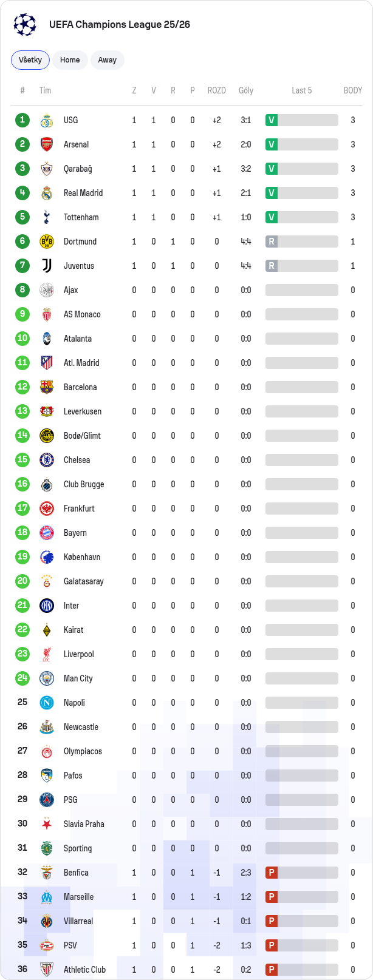The width and height of the screenshot is (373, 980).
Task: Click the Barcelona club crest
Action: coord(47,387)
